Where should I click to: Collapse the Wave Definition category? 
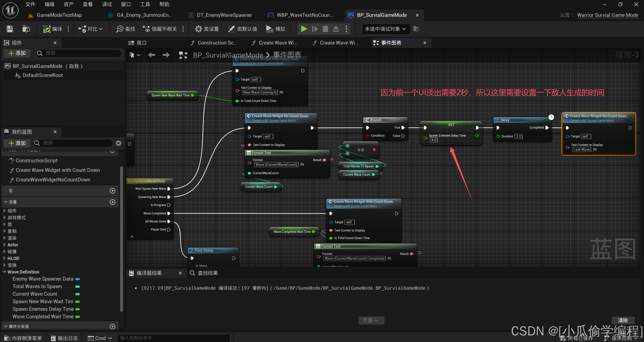coord(5,272)
